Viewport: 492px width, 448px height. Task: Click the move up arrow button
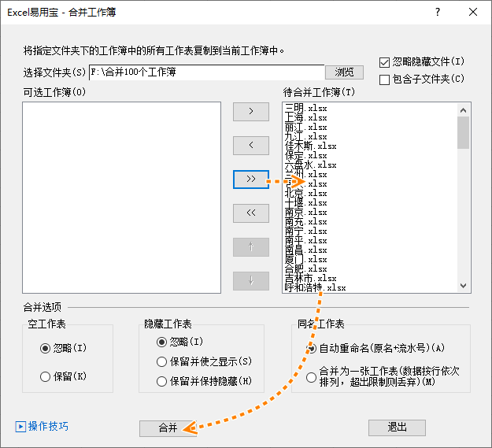click(x=250, y=247)
